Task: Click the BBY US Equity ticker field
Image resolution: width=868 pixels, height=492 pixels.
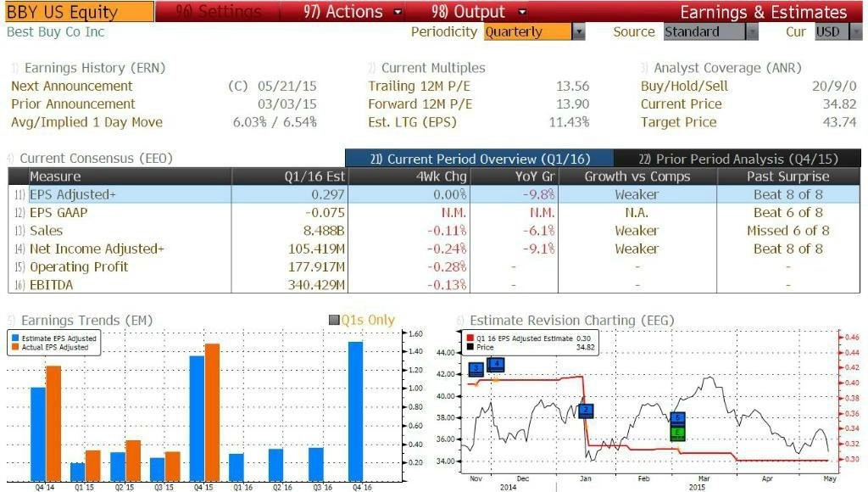Action: click(x=80, y=12)
